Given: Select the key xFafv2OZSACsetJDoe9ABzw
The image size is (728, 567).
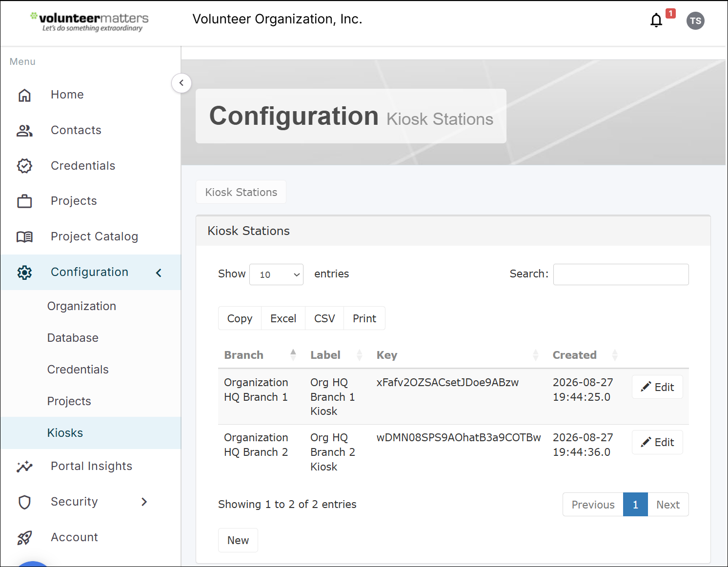Looking at the screenshot, I should pyautogui.click(x=447, y=383).
